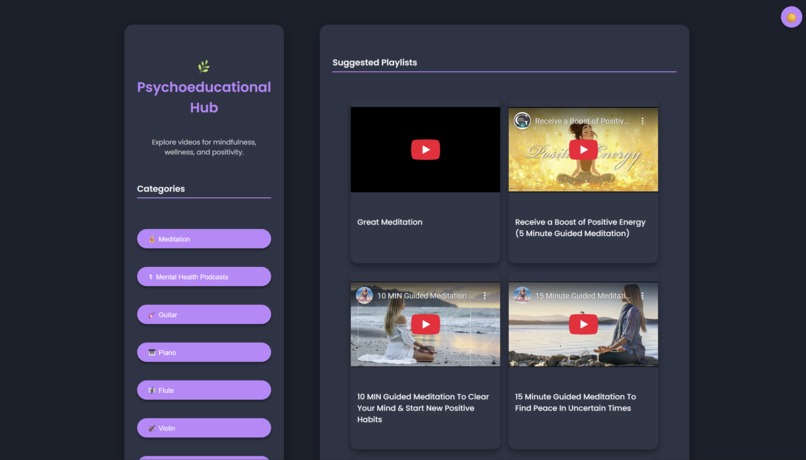Click the Great Meditation caption text

pos(390,222)
